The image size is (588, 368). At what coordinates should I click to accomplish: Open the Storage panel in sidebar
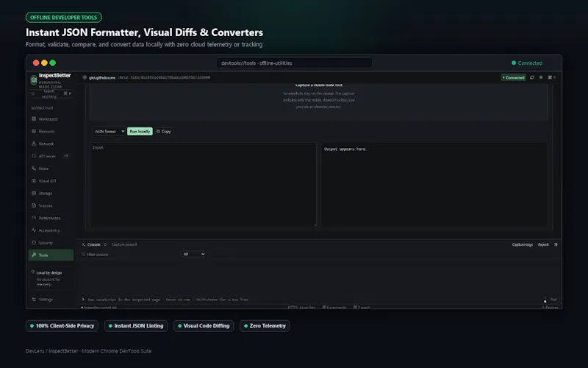[51, 194]
